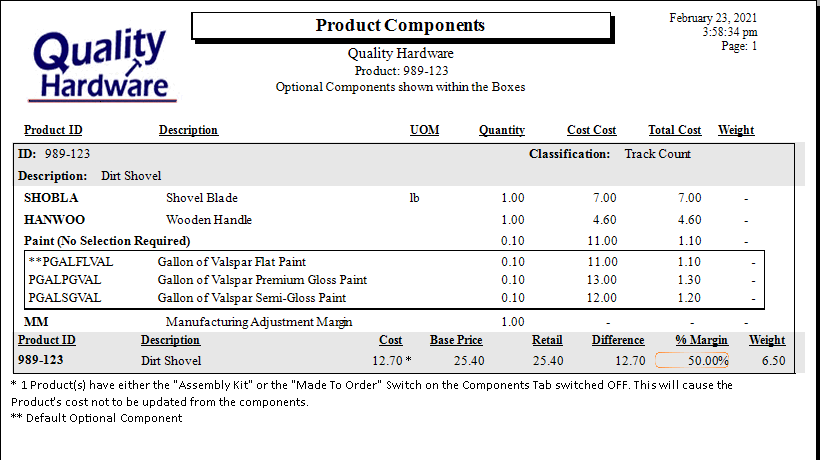Image resolution: width=820 pixels, height=460 pixels.
Task: Select the SHOBLA component row
Action: [x=387, y=198]
